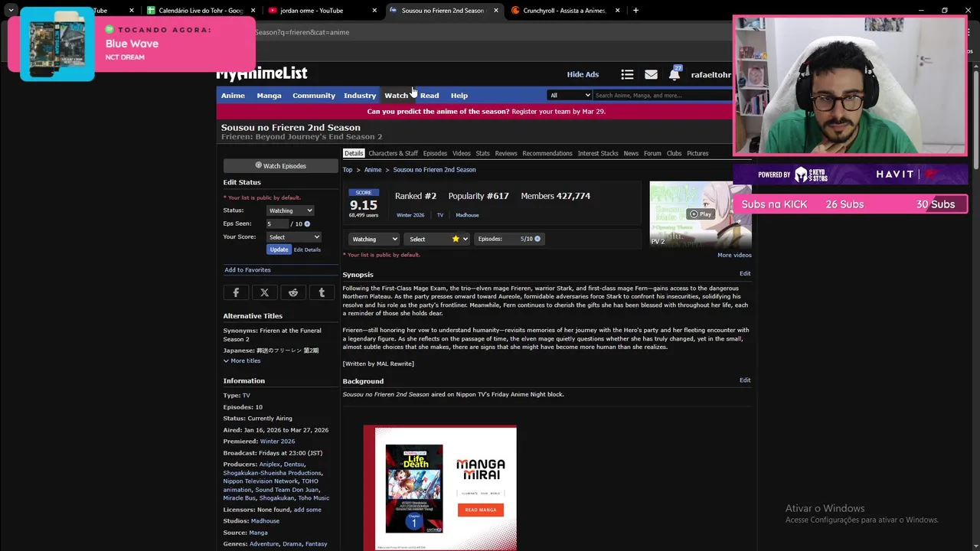Click Edit link next to Background

745,380
